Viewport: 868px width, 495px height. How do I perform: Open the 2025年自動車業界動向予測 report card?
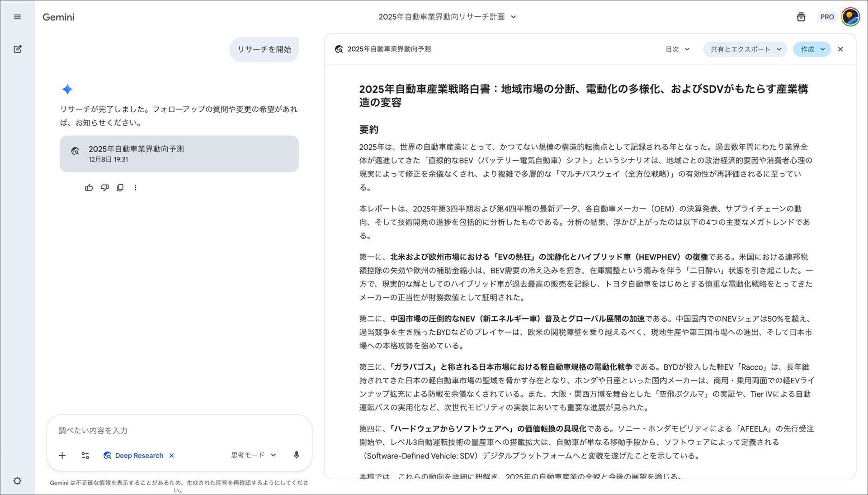coord(179,154)
